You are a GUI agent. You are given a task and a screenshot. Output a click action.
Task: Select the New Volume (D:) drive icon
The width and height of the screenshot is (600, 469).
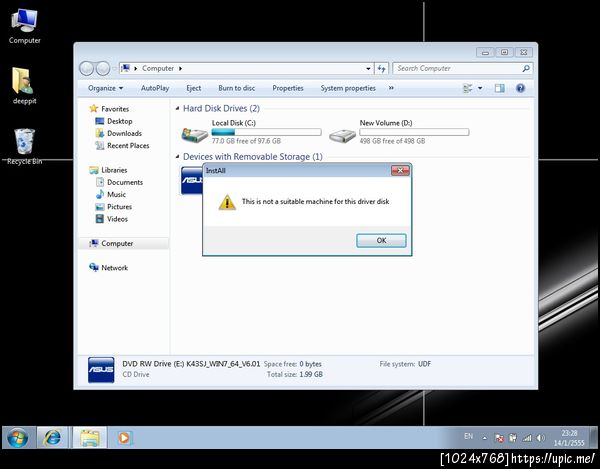[x=342, y=135]
